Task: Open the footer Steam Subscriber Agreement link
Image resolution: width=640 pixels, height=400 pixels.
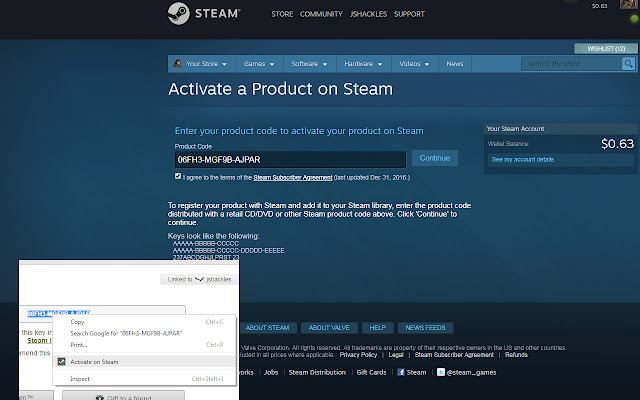Action: (454, 355)
